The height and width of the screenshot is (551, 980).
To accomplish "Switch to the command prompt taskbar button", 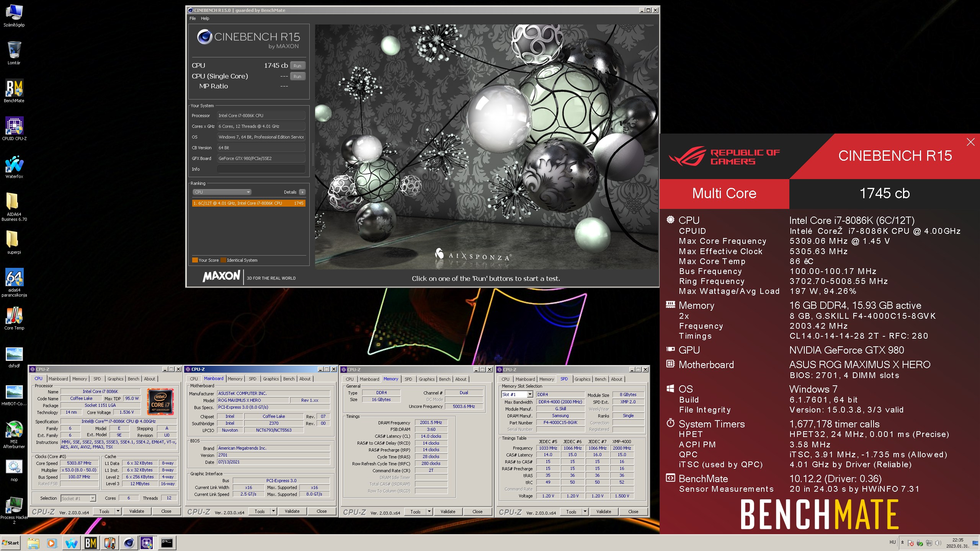I will (167, 543).
